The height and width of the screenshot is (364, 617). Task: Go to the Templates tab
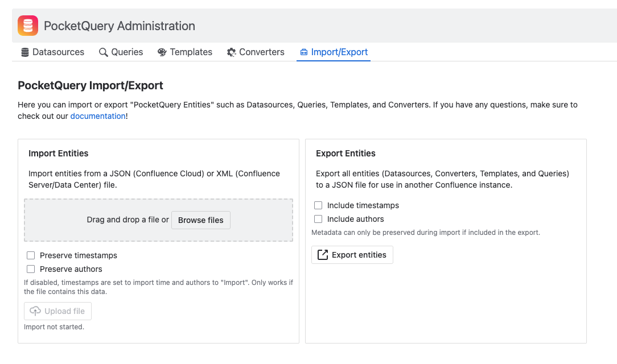[x=185, y=52]
